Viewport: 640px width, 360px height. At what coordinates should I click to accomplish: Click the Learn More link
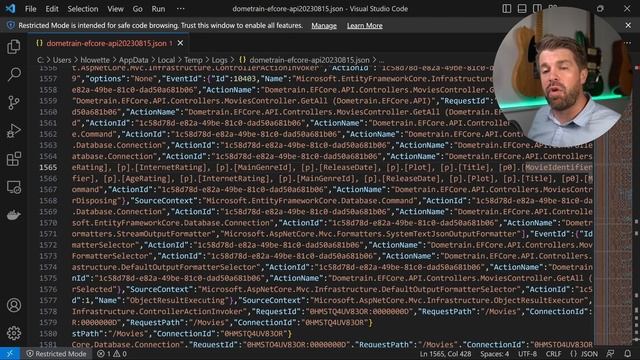364,25
